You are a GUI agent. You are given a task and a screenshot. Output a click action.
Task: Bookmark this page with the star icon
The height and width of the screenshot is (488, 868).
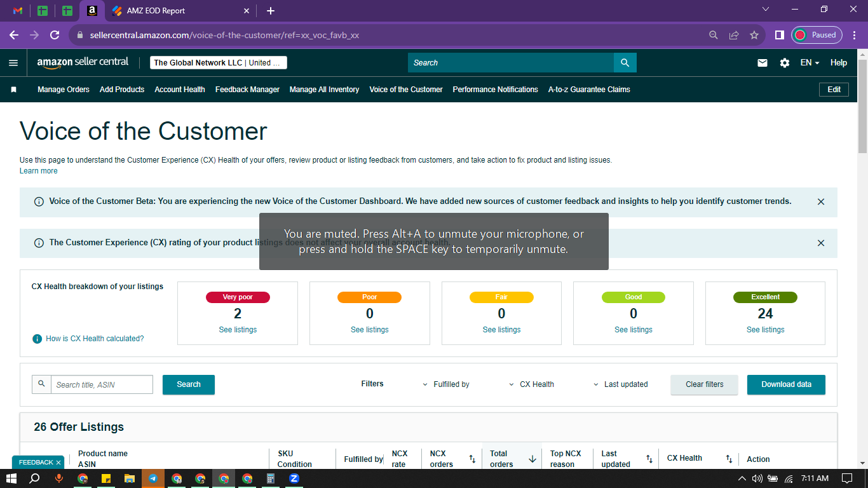point(754,36)
